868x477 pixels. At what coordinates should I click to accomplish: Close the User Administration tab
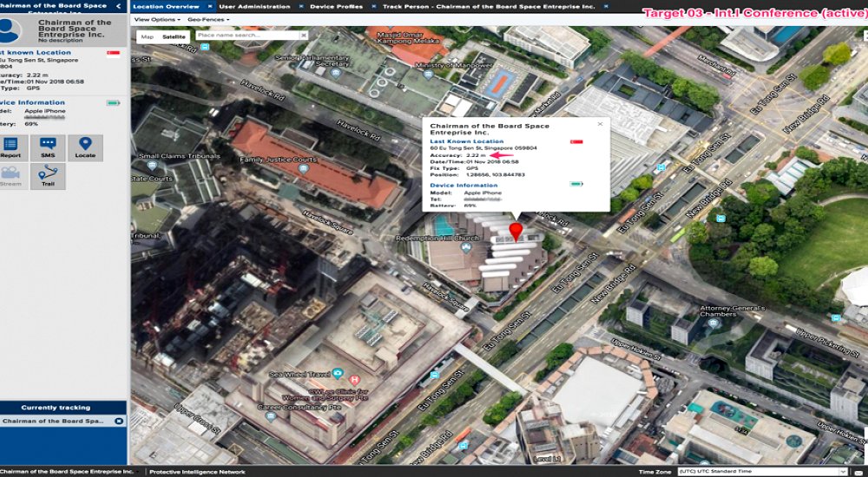coord(300,7)
